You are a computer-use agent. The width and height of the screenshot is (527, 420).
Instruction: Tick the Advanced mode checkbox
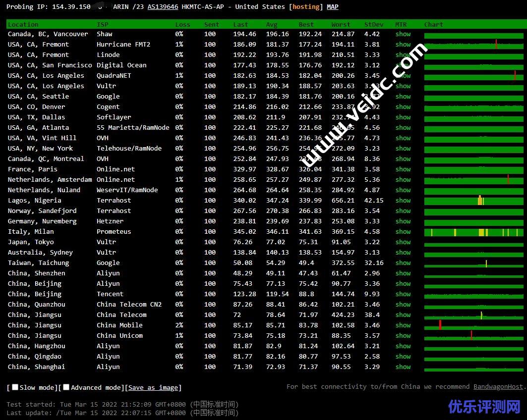tap(66, 387)
